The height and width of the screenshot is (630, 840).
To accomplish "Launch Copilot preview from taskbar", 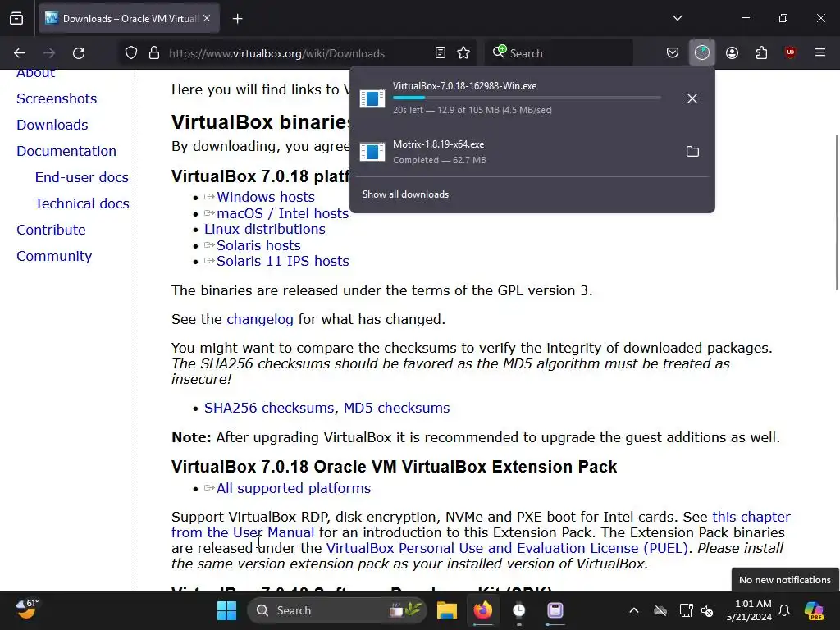I will coord(815,610).
